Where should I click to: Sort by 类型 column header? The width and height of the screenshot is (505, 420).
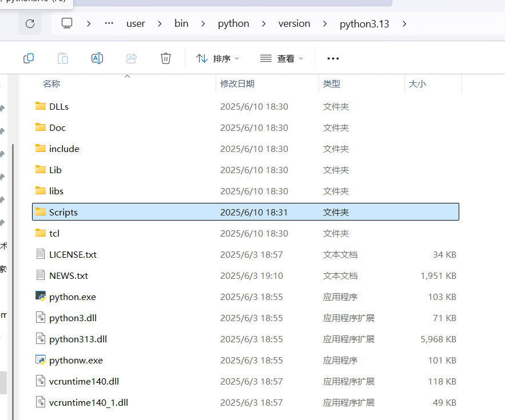click(x=331, y=83)
